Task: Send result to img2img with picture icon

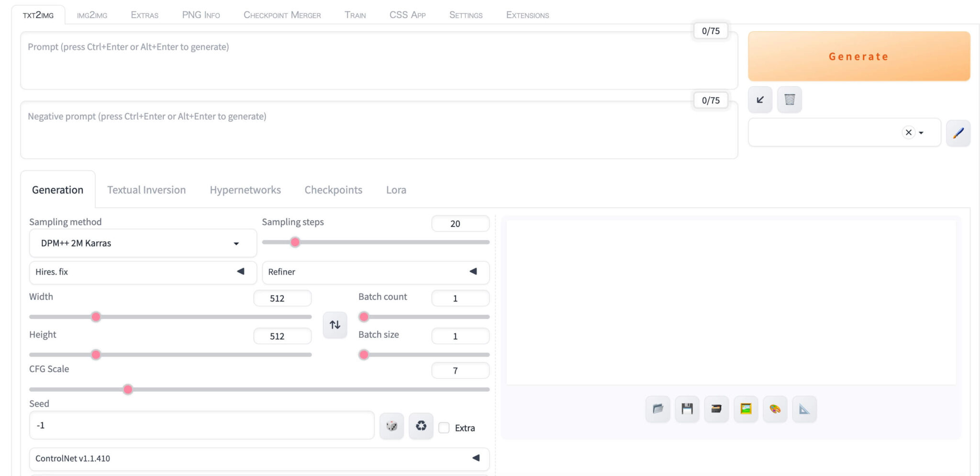Action: (x=746, y=409)
